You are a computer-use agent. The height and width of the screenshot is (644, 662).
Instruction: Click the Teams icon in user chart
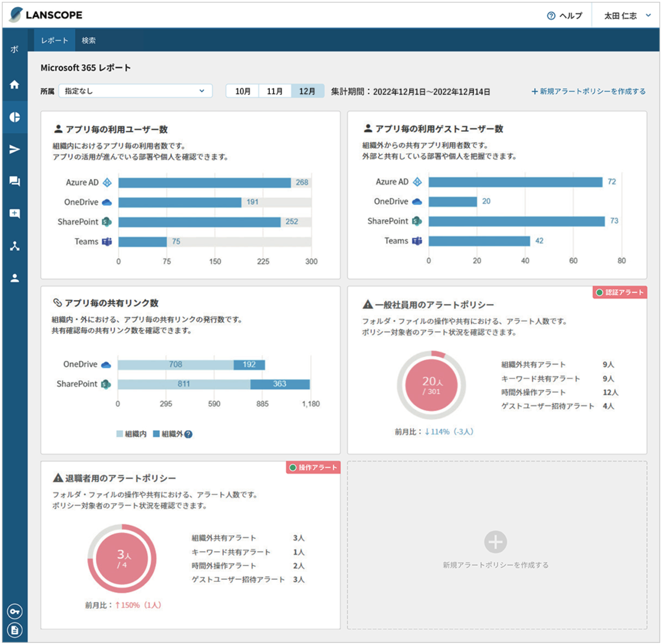[x=107, y=241]
